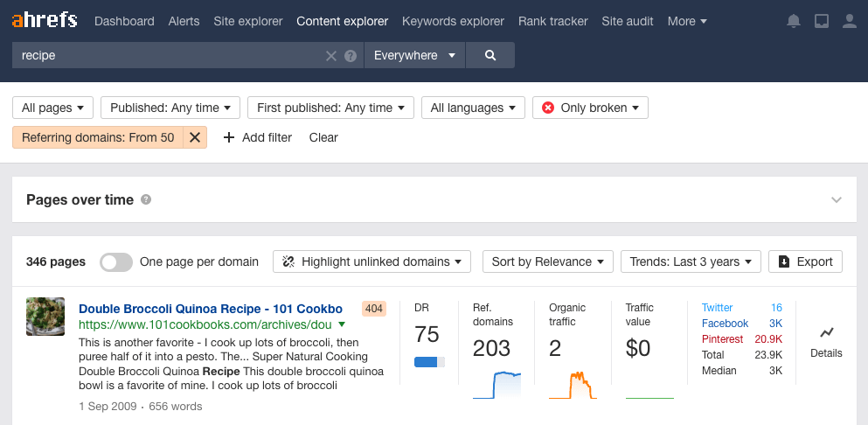Image resolution: width=868 pixels, height=425 pixels.
Task: Open the Only broken dropdown
Action: coord(590,108)
